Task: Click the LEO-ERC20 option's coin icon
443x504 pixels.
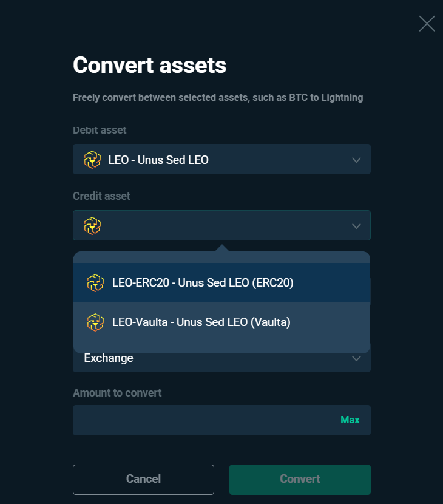Action: pyautogui.click(x=95, y=283)
